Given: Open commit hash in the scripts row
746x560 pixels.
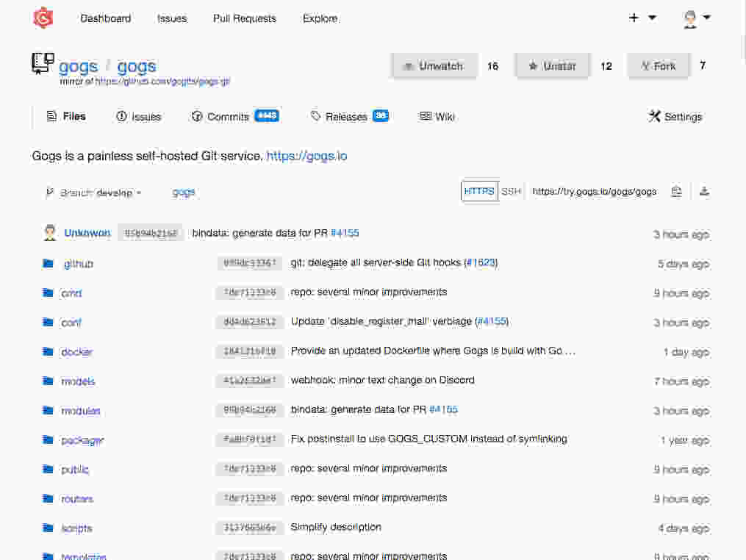Looking at the screenshot, I should [x=250, y=528].
